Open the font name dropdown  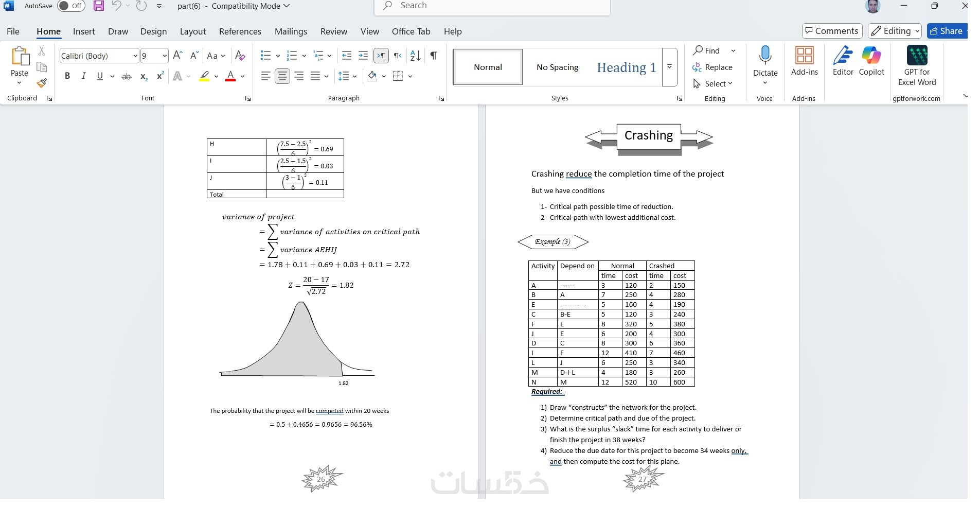point(135,56)
